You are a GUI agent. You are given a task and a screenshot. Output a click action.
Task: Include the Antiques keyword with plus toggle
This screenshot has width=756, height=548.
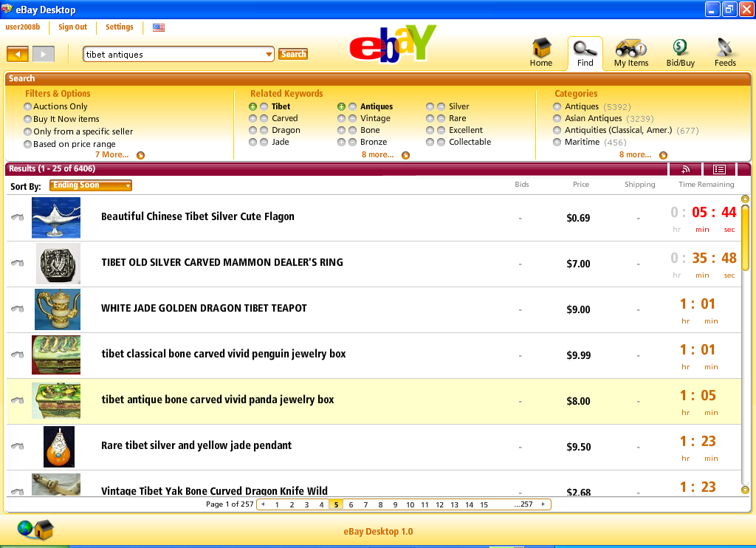tap(341, 106)
